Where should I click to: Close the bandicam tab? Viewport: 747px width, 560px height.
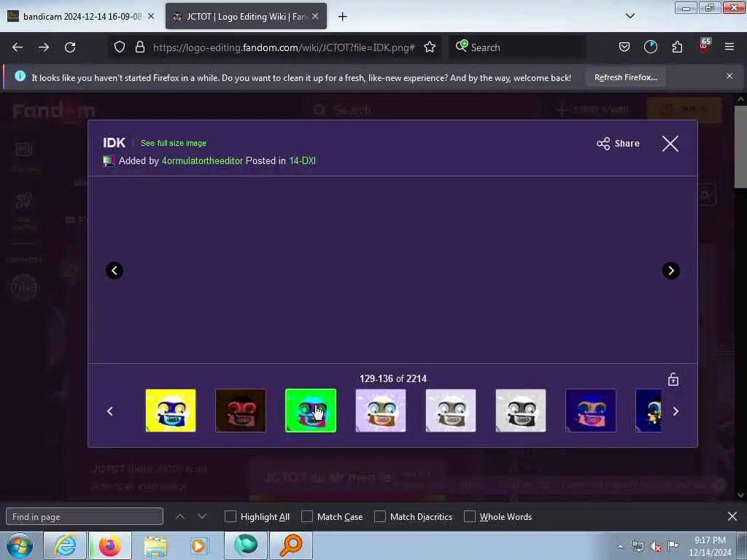(x=151, y=16)
